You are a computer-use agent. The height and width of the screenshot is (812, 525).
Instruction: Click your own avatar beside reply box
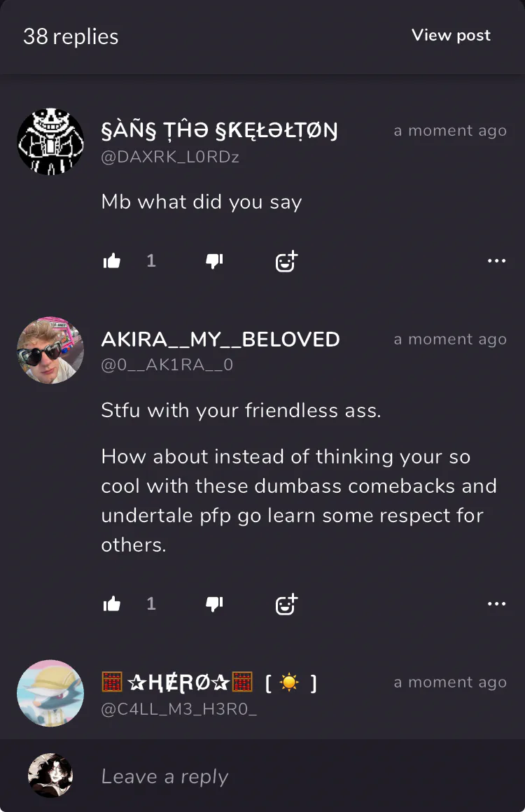50,775
